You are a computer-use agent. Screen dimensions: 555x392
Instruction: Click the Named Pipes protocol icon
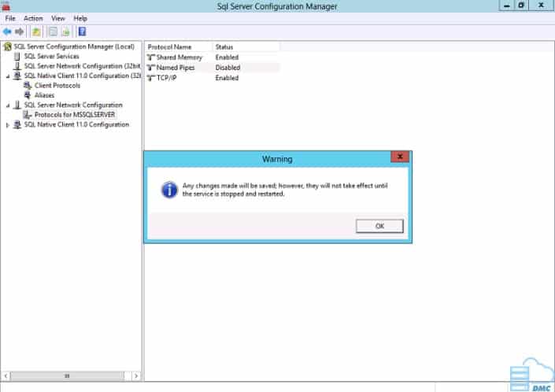[x=151, y=68]
